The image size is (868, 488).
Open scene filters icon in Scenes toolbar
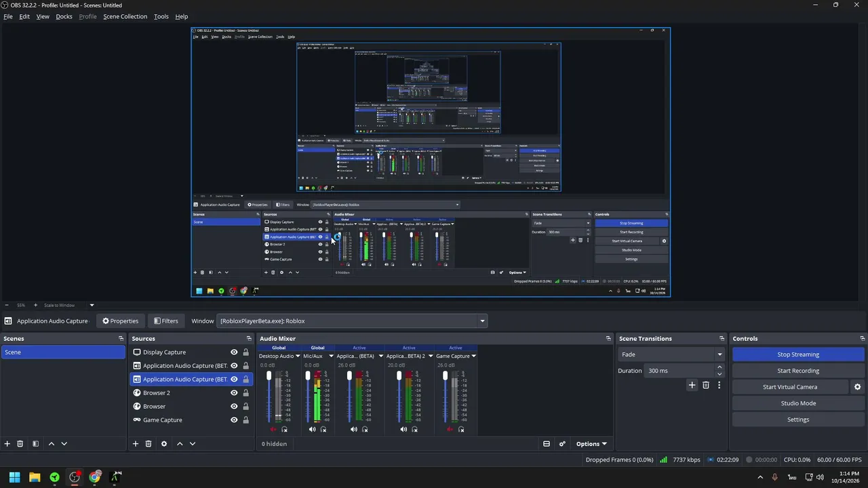(35, 444)
